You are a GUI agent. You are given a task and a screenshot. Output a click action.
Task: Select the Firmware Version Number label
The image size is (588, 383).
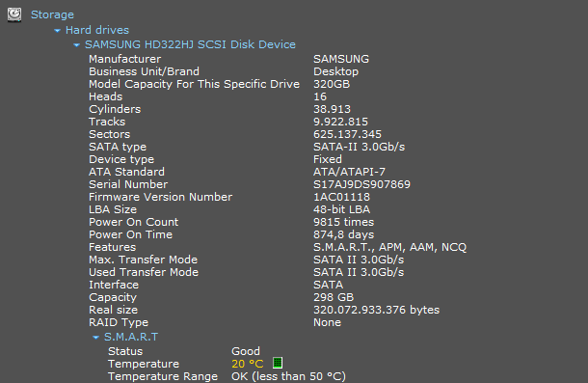[x=161, y=197]
